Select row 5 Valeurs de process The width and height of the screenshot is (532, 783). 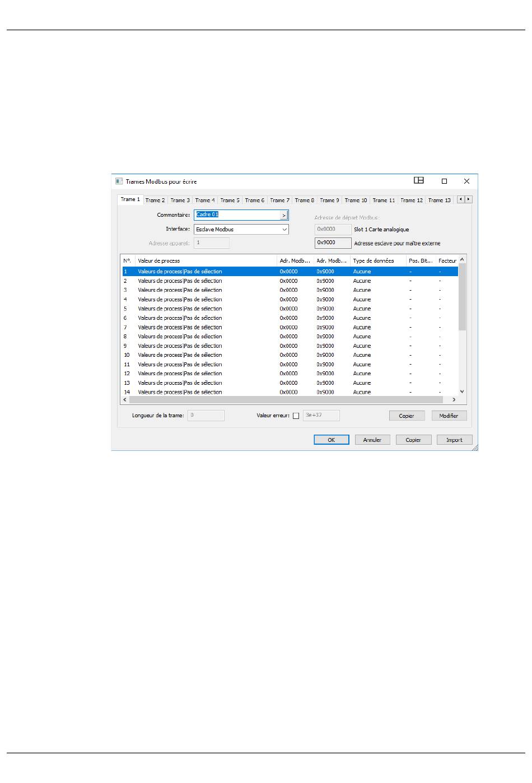tap(290, 309)
